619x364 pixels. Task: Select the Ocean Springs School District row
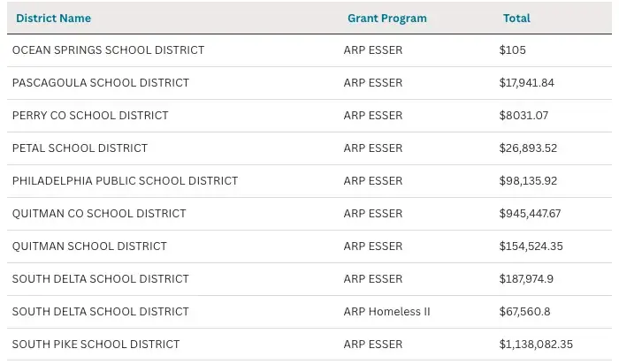[x=108, y=50]
